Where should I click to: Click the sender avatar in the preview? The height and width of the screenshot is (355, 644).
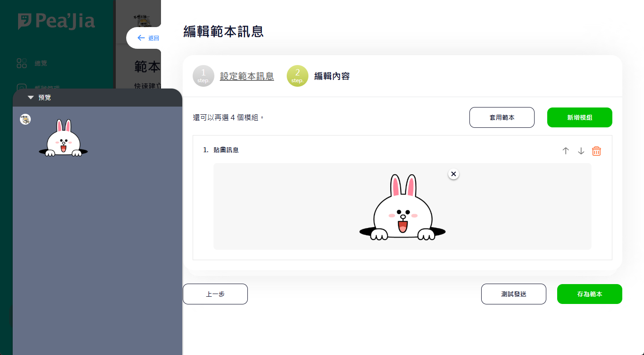click(25, 119)
